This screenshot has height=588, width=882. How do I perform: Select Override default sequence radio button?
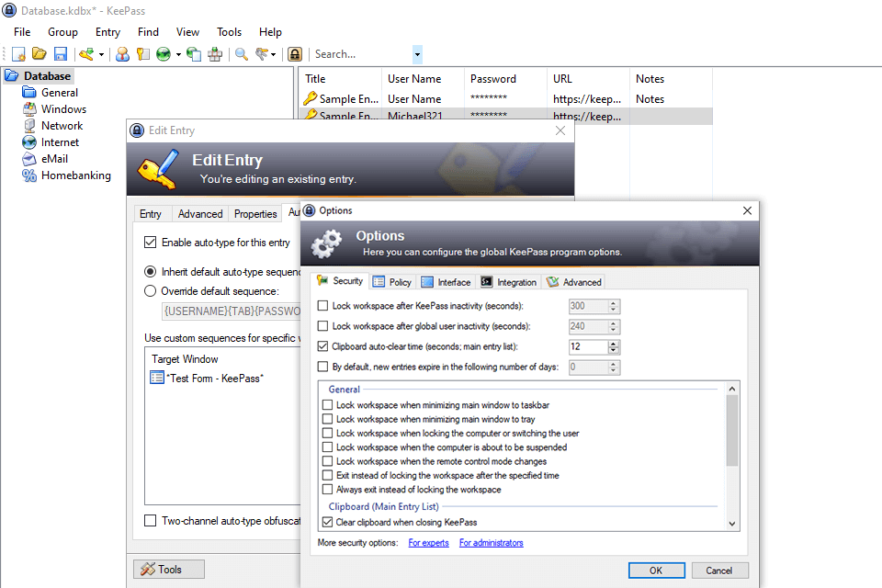pyautogui.click(x=150, y=291)
